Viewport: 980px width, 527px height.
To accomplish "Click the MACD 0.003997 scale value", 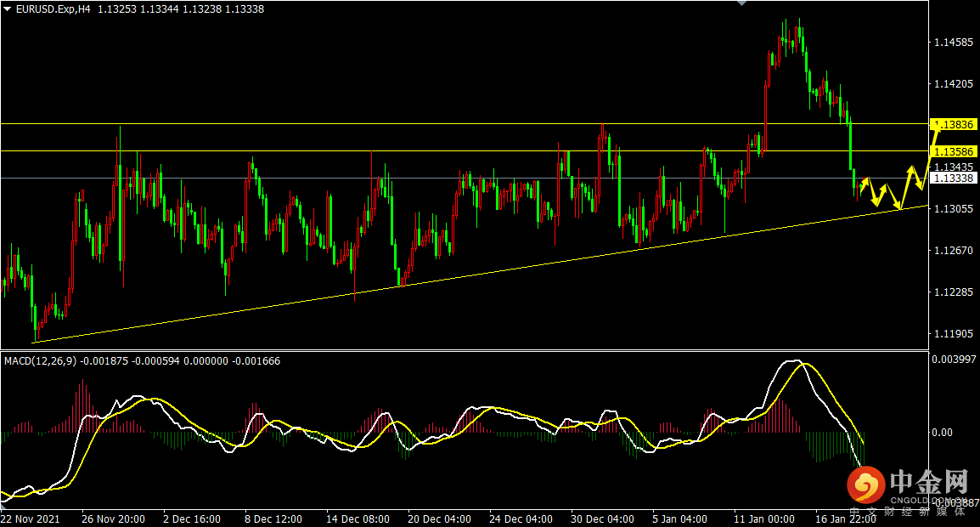I will click(x=954, y=360).
